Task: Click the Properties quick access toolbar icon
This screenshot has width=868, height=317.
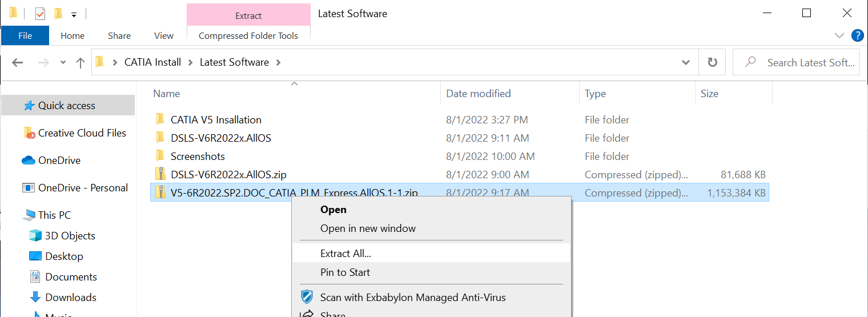Action: tap(40, 14)
